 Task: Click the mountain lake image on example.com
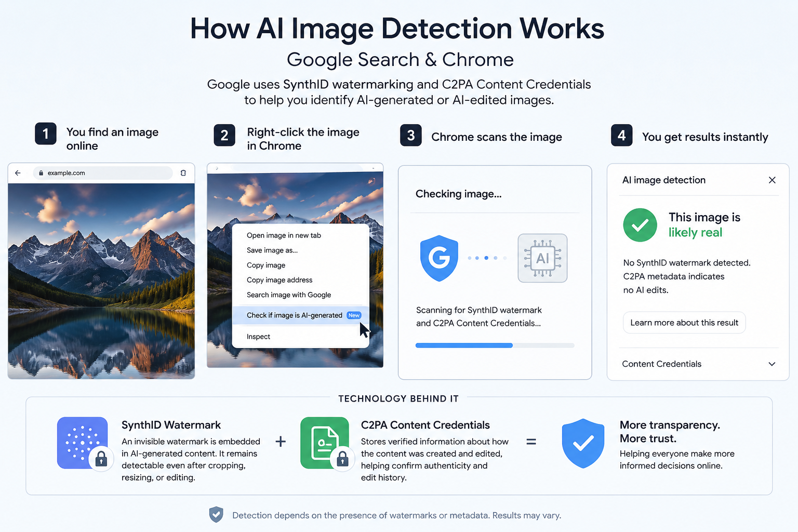(101, 281)
